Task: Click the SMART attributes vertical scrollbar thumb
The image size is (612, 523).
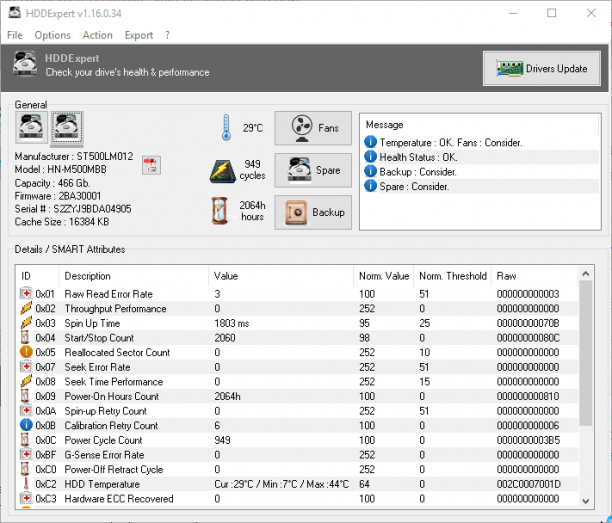Action: [585, 353]
